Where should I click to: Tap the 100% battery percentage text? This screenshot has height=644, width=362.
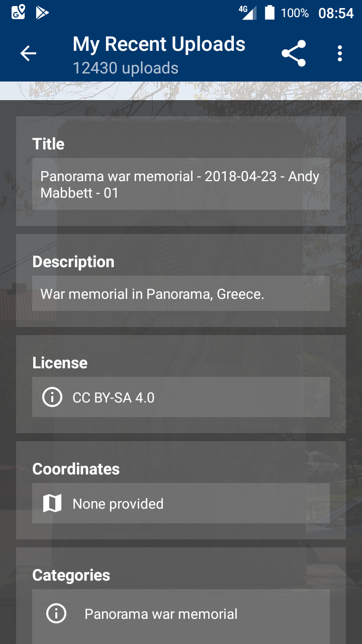coord(294,13)
